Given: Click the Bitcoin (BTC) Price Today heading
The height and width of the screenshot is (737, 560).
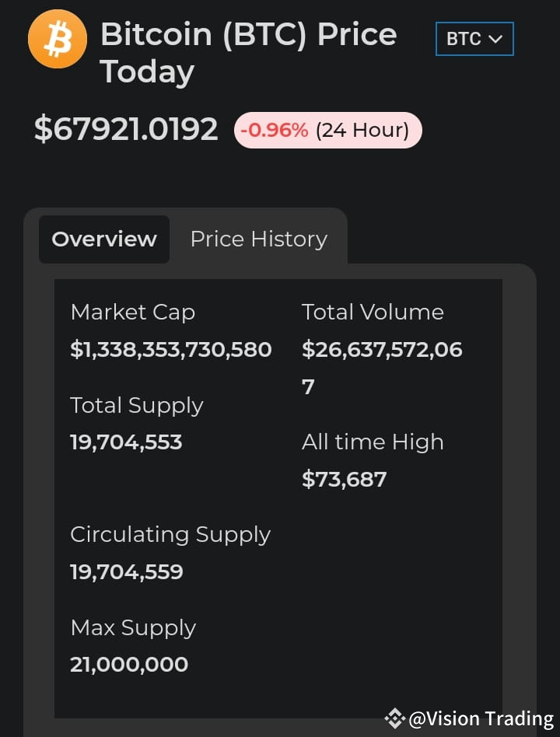Looking at the screenshot, I should (x=248, y=53).
